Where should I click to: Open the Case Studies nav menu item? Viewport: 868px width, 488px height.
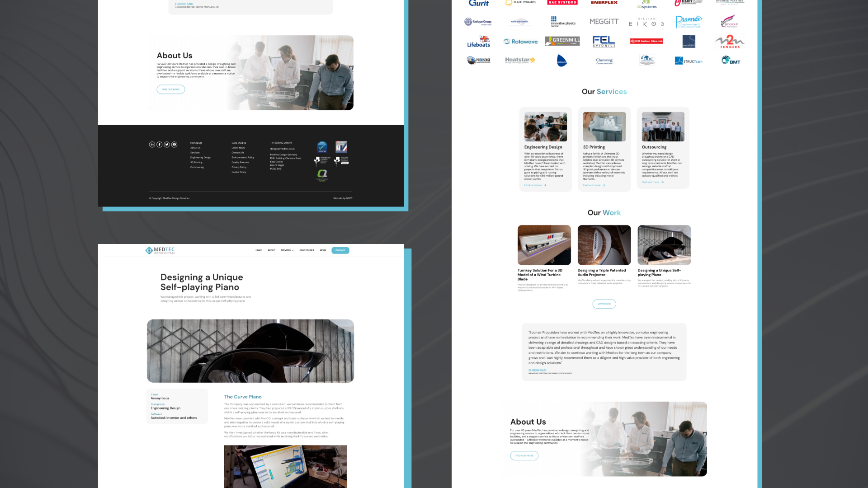pyautogui.click(x=307, y=250)
